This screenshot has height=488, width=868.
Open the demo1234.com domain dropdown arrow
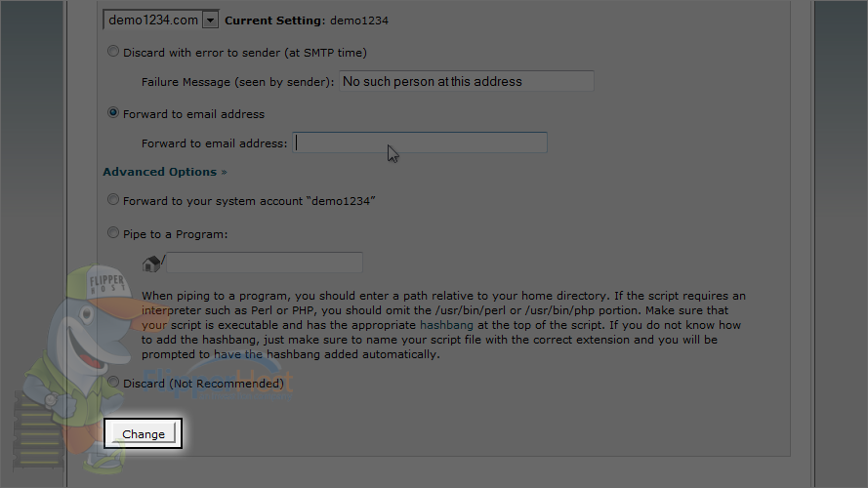pyautogui.click(x=210, y=20)
